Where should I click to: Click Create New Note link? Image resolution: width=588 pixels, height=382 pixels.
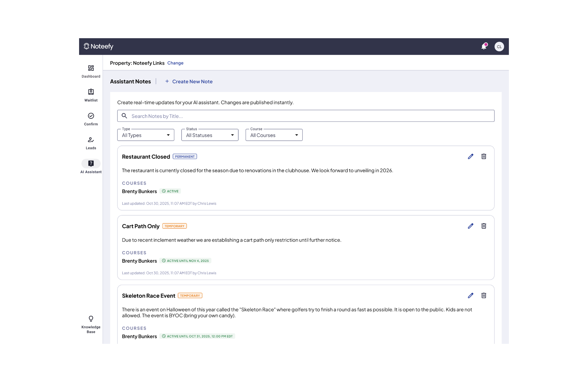[189, 82]
